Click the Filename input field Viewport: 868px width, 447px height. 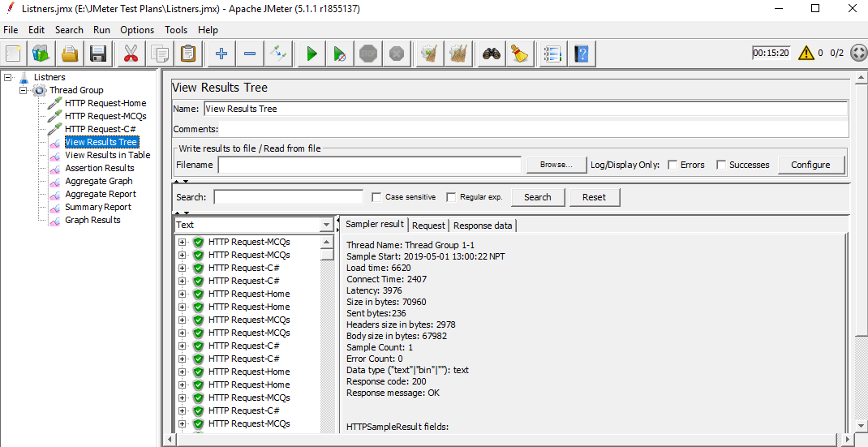pyautogui.click(x=370, y=165)
